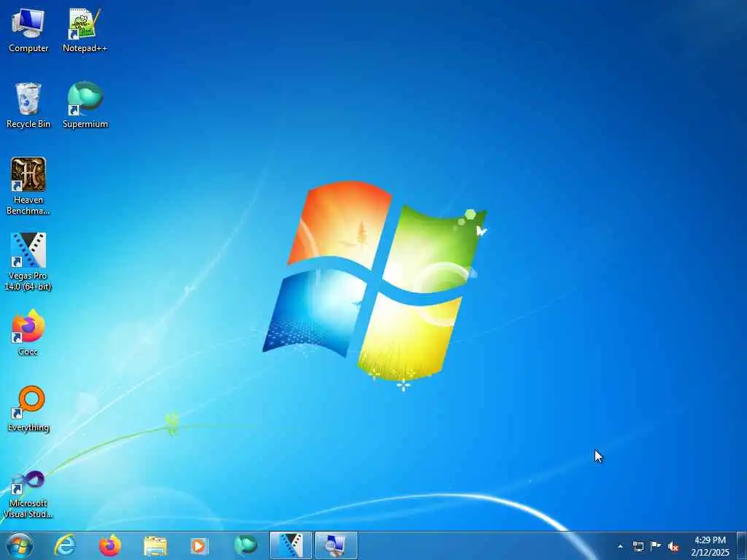Image resolution: width=747 pixels, height=560 pixels.
Task: Click the Show Desktop strip beside the clock
Action: pos(741,545)
